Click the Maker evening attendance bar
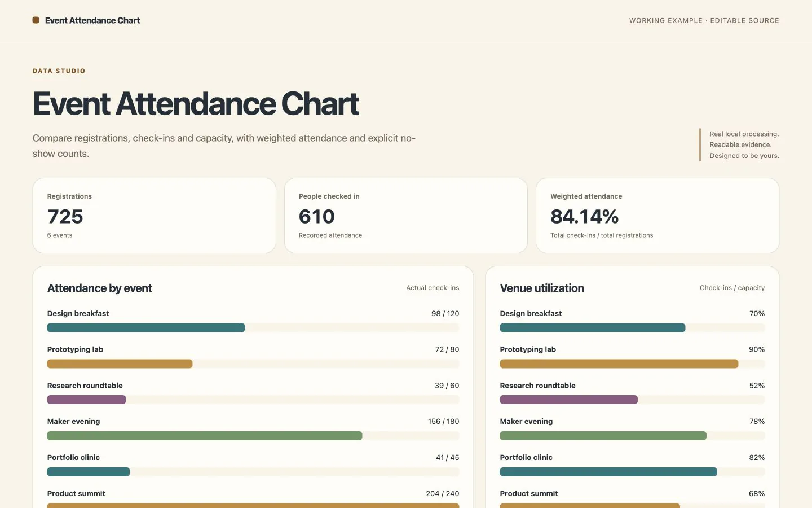Image resolution: width=812 pixels, height=508 pixels. pyautogui.click(x=205, y=436)
